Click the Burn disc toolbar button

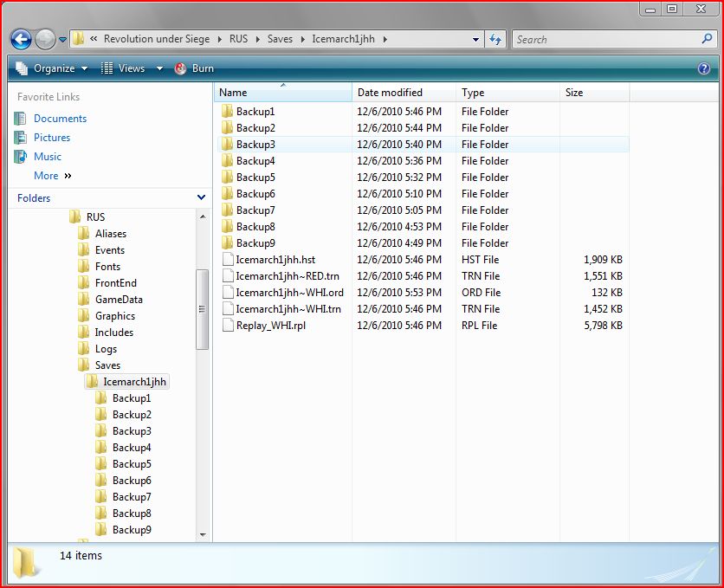(194, 68)
